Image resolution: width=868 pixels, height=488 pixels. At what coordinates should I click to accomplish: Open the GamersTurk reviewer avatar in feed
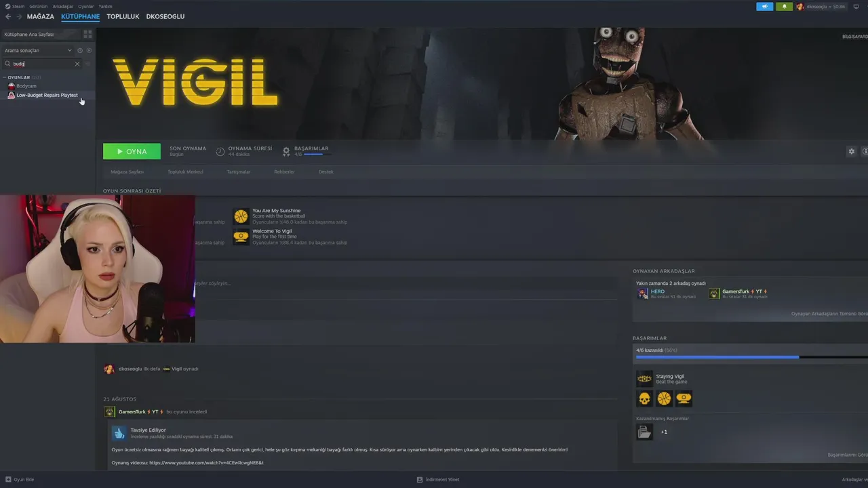pos(109,411)
